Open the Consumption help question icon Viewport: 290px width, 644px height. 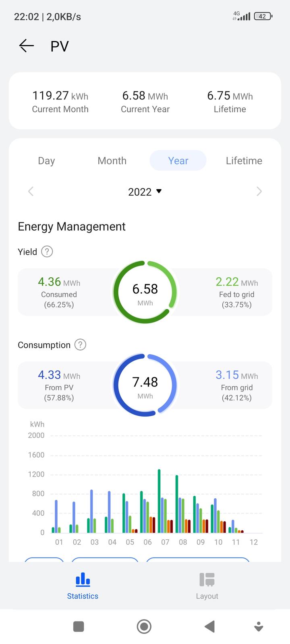click(x=81, y=345)
